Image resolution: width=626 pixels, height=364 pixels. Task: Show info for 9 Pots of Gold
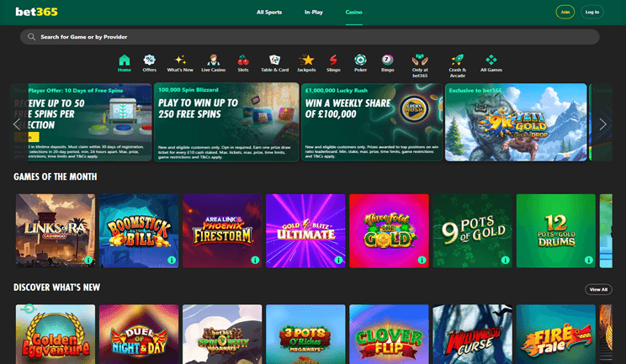click(x=506, y=260)
